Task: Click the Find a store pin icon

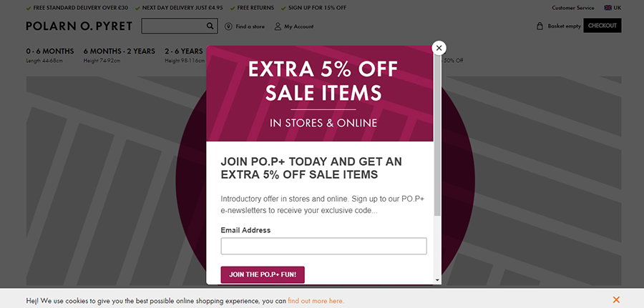Action: coord(228,26)
